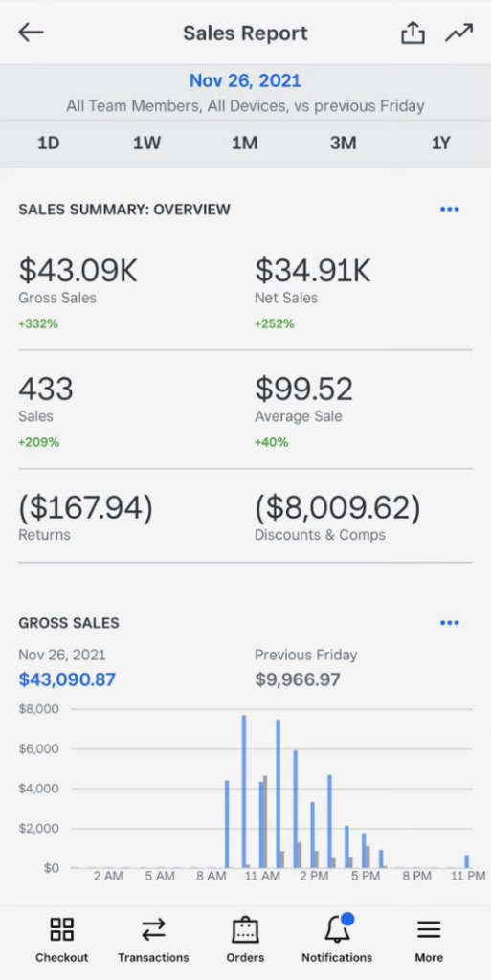Open Sales Summary options ellipsis
Viewport: 491px width, 980px height.
[x=450, y=210]
